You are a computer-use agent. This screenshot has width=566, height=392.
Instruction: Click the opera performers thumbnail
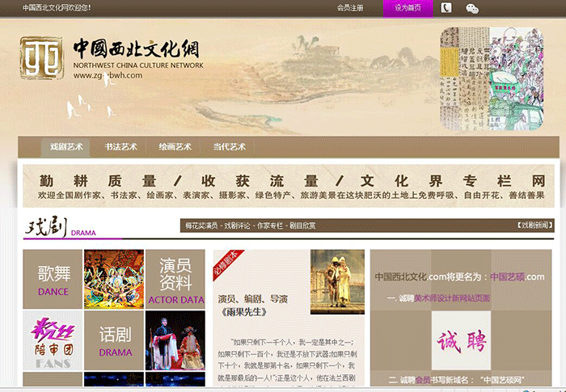pyautogui.click(x=175, y=339)
